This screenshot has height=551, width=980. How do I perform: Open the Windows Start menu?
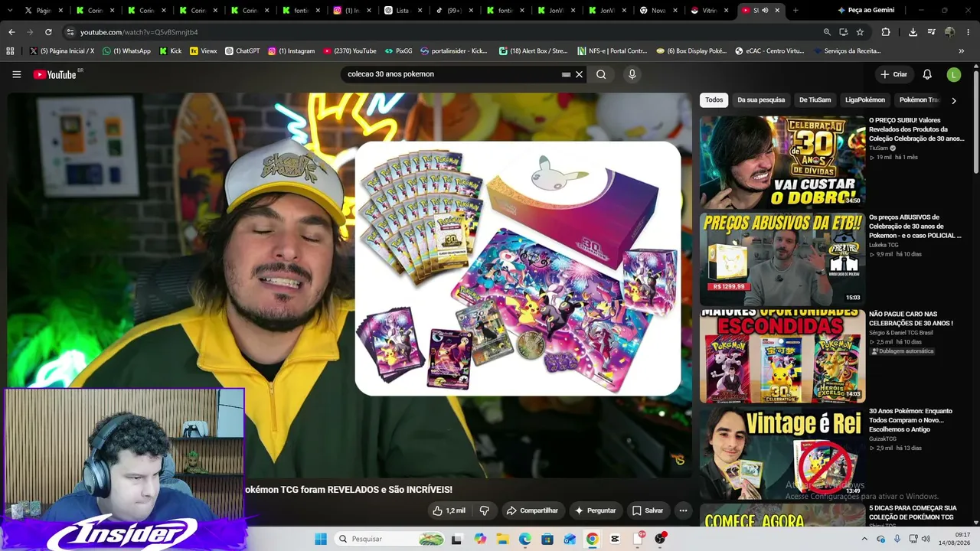pyautogui.click(x=321, y=539)
